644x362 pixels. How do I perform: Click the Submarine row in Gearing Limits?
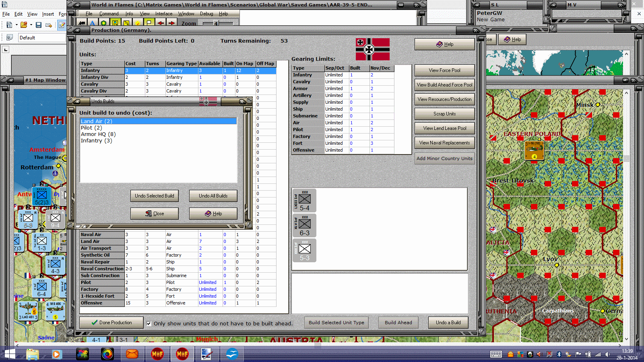[x=343, y=116]
